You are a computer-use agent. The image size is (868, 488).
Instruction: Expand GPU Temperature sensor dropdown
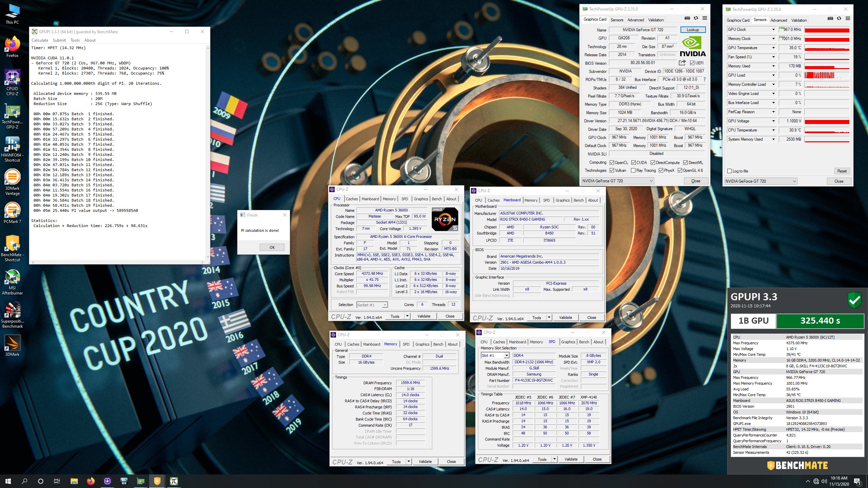click(x=773, y=48)
